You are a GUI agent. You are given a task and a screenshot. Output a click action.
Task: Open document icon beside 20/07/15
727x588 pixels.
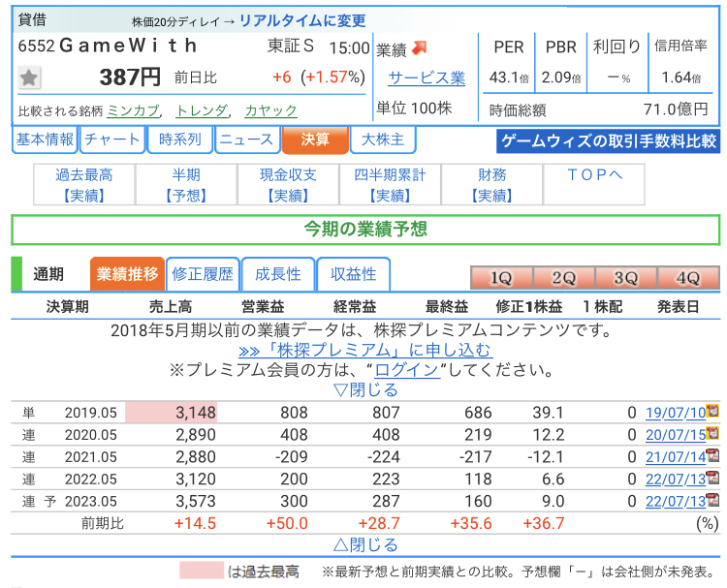click(x=712, y=433)
